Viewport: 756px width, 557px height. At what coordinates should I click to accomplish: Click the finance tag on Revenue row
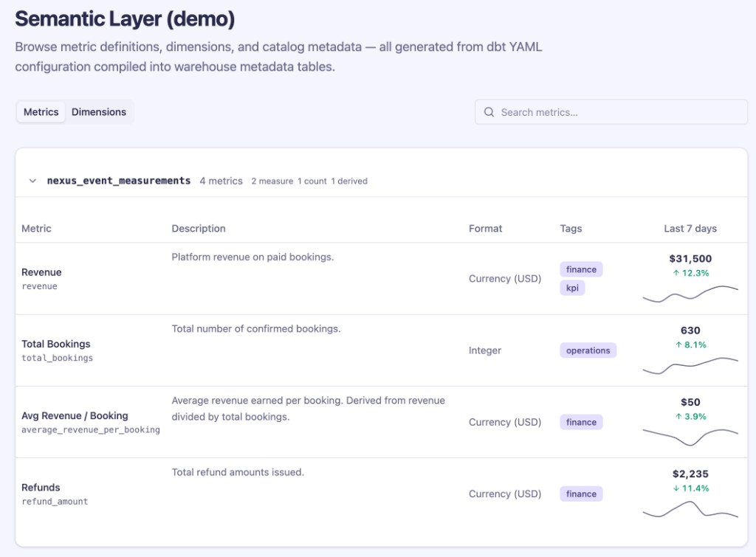[581, 269]
